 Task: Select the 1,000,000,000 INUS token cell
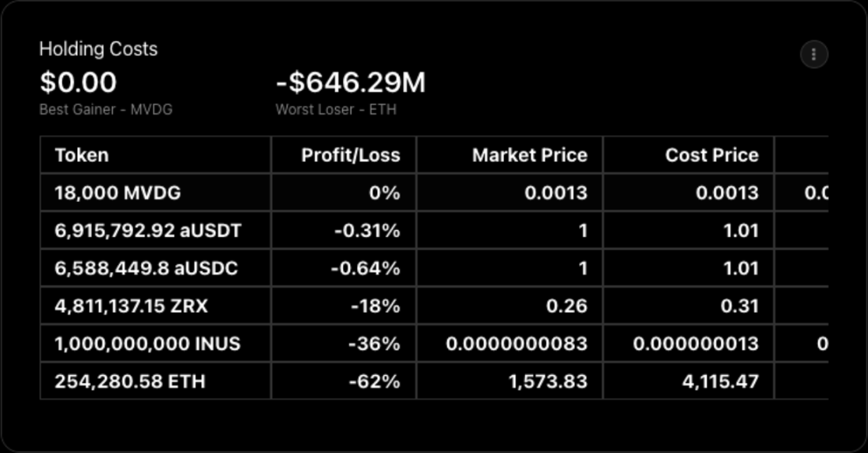147,343
